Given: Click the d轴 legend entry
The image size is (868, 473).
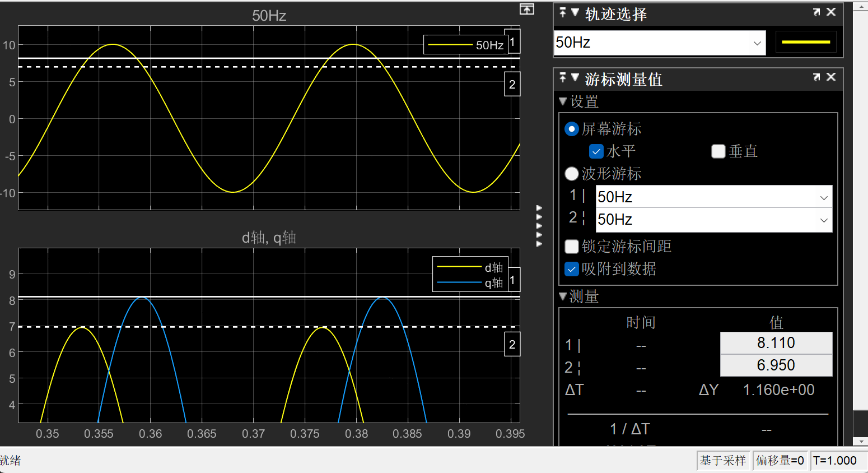Looking at the screenshot, I should 470,267.
